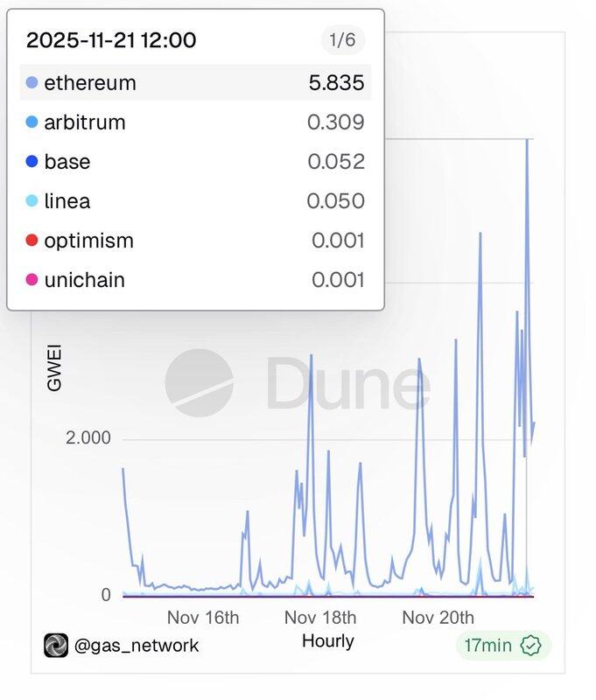Click the Nov 18th axis label
Viewport: 596px width, 700px height.
pos(320,617)
